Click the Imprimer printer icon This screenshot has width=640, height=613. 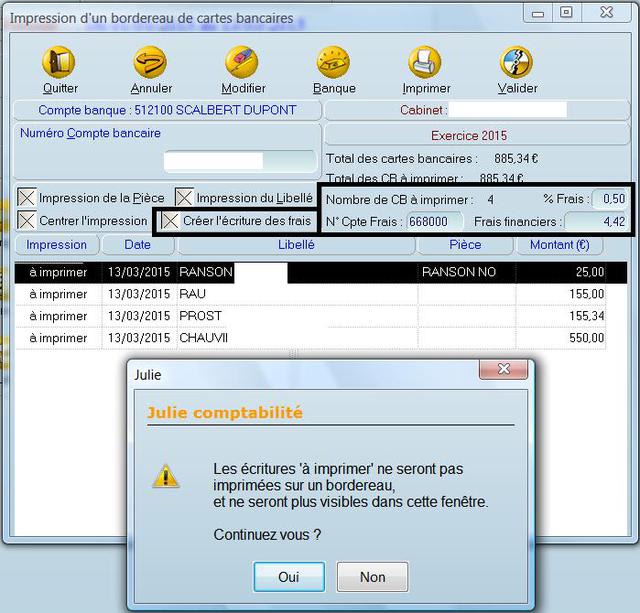tap(425, 63)
